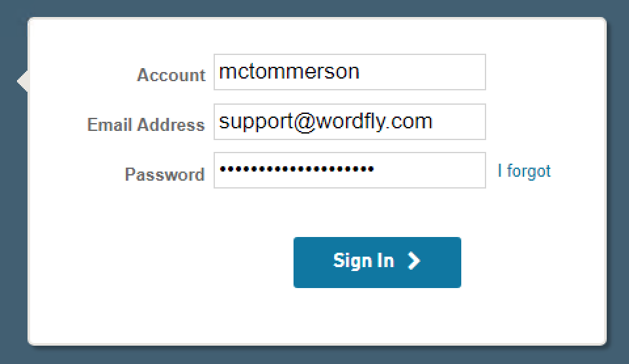Screen dimensions: 629x364
Task: Submit the form with Sign In button
Action: [377, 262]
